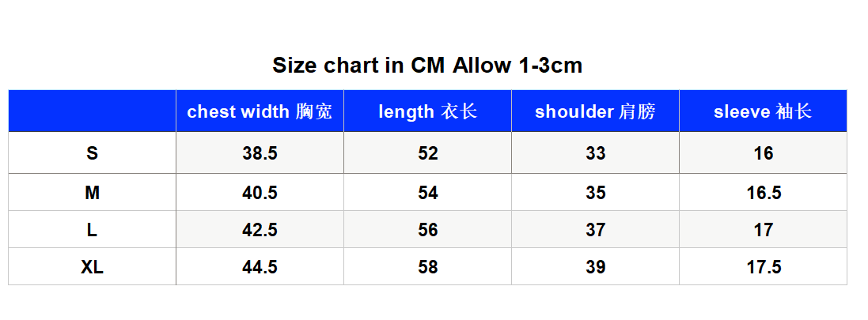Click the S size row label
Viewport: 868px width, 320px height.
[92, 152]
